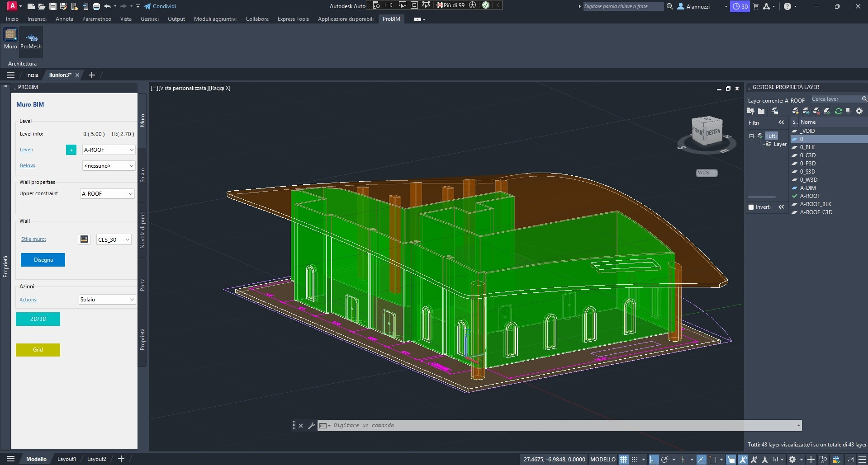This screenshot has width=868, height=465.
Task: Click the new property filter icon
Action: tap(751, 111)
